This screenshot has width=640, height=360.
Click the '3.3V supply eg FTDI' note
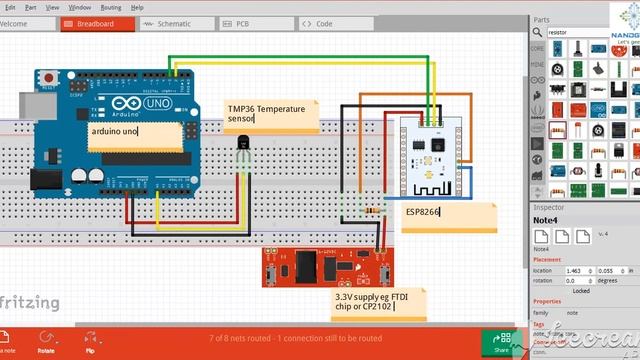click(378, 305)
